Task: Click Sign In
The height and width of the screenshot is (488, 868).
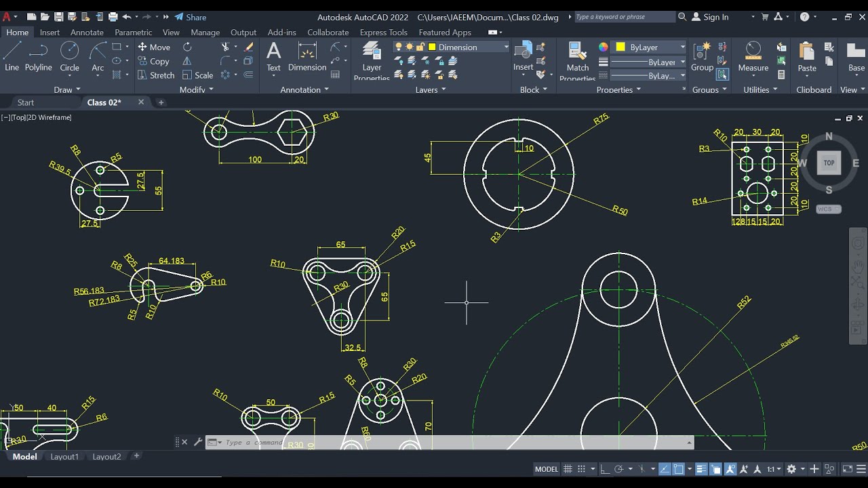Action: tap(710, 17)
